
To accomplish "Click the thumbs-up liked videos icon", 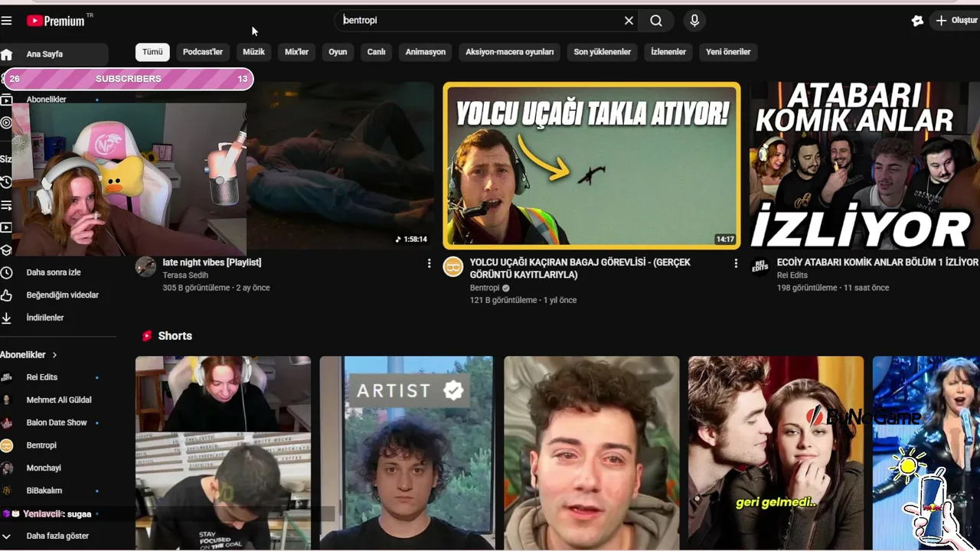I will tap(7, 295).
